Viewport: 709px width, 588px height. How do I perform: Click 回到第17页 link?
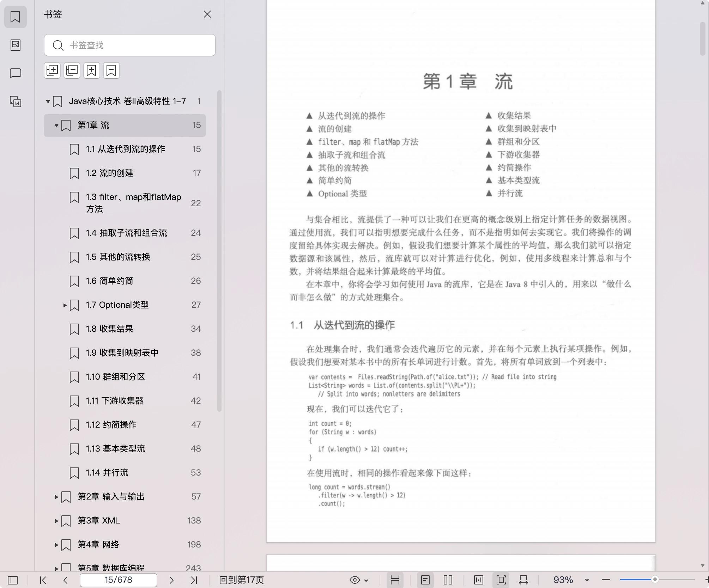(x=241, y=580)
